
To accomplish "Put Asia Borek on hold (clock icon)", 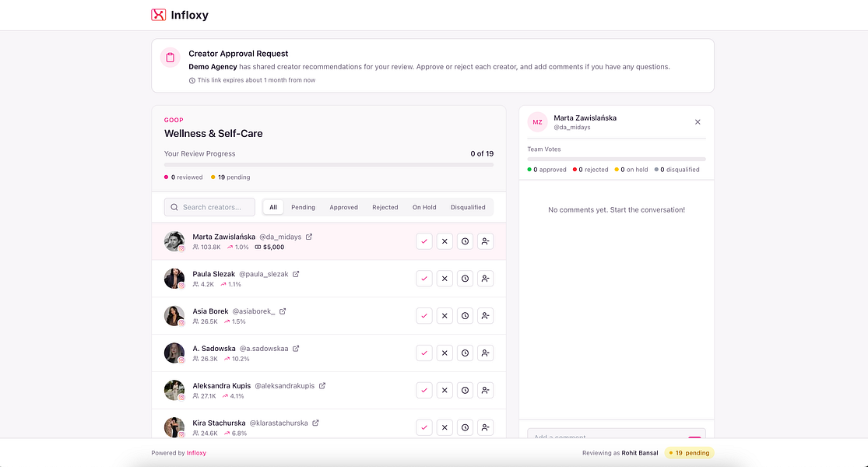I will click(465, 315).
